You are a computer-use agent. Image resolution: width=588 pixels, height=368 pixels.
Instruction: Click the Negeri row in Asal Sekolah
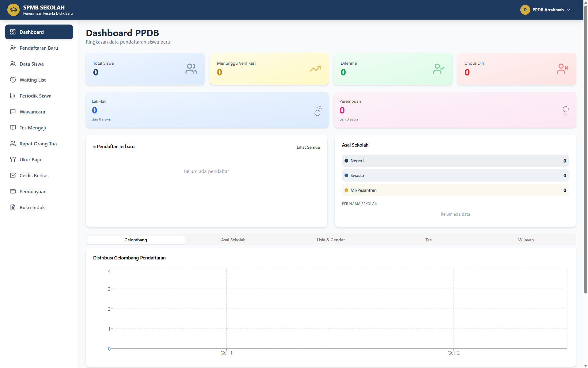coord(455,161)
